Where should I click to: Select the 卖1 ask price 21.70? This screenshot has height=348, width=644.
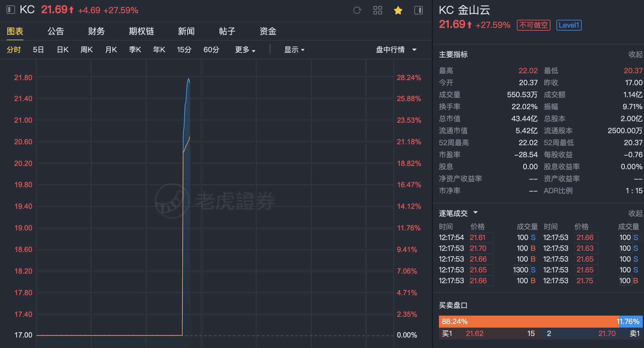(x=607, y=334)
